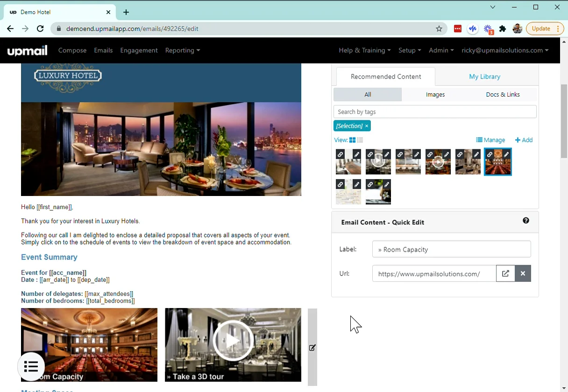Viewport: 568px width, 392px height.
Task: Click link icon on white chairs thumbnail
Action: (x=400, y=154)
